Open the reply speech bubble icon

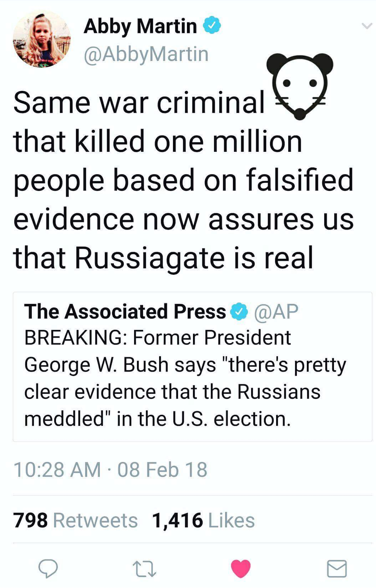(x=48, y=568)
